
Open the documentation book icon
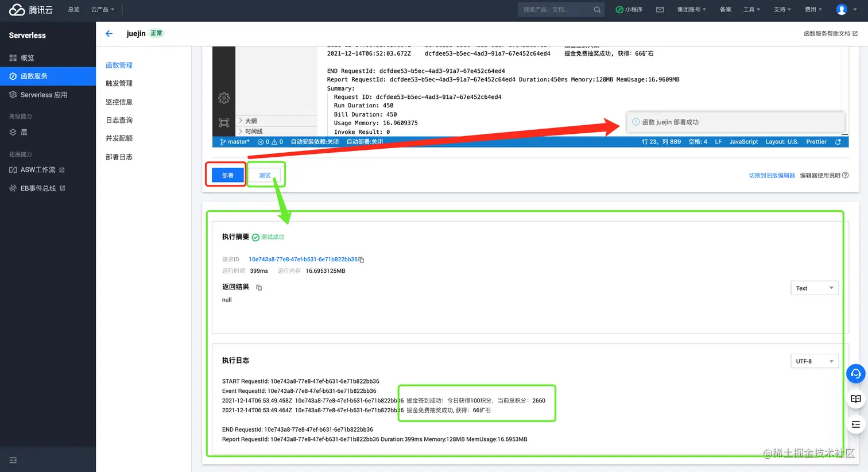click(856, 399)
